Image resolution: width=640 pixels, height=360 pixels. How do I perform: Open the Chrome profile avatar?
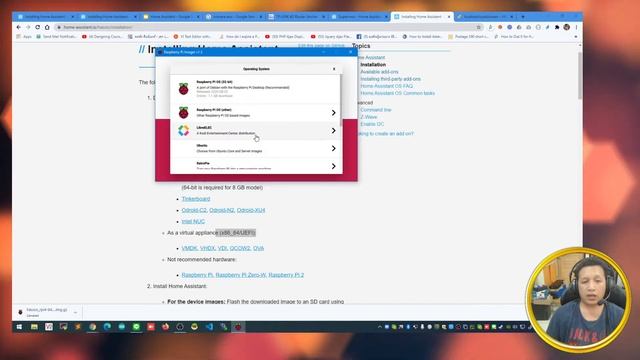[567, 27]
